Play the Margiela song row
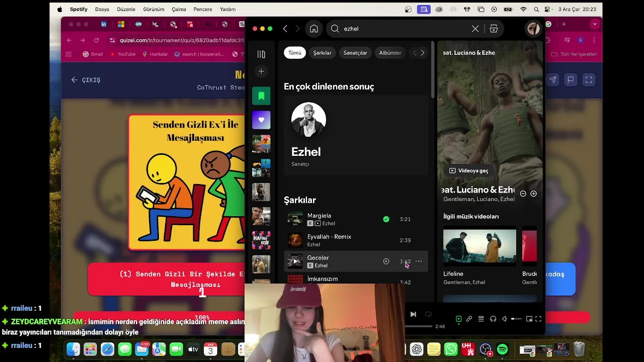The image size is (644, 362). point(356,219)
